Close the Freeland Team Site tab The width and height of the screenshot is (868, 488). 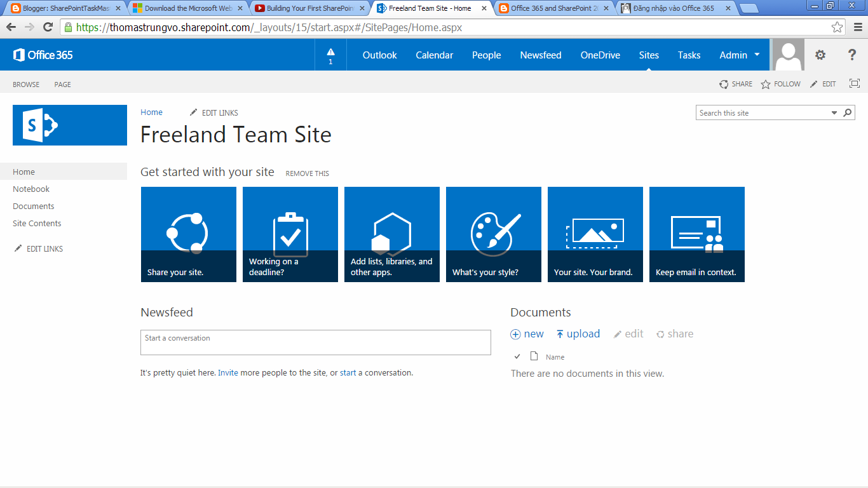click(484, 8)
